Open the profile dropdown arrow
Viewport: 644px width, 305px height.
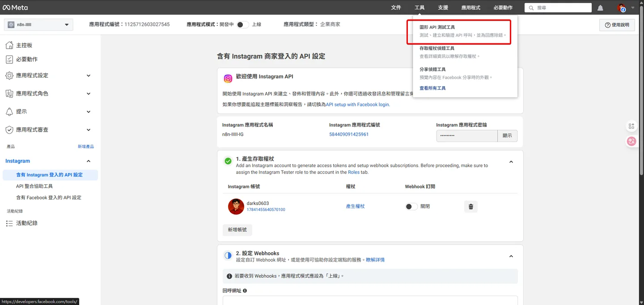tap(633, 8)
